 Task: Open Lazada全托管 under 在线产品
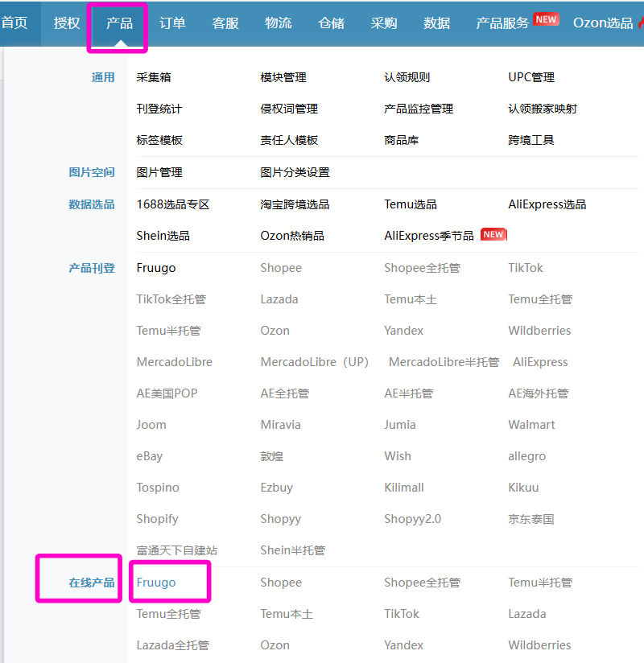pos(173,645)
